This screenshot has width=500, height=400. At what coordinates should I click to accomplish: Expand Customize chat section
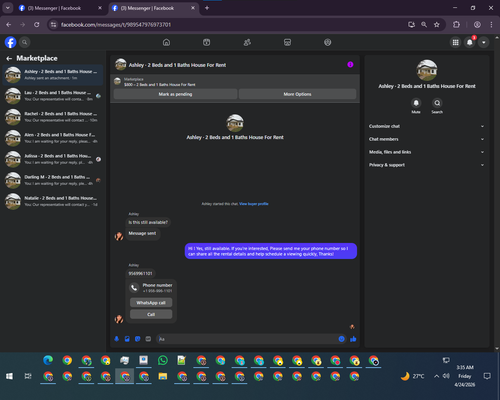[426, 126]
